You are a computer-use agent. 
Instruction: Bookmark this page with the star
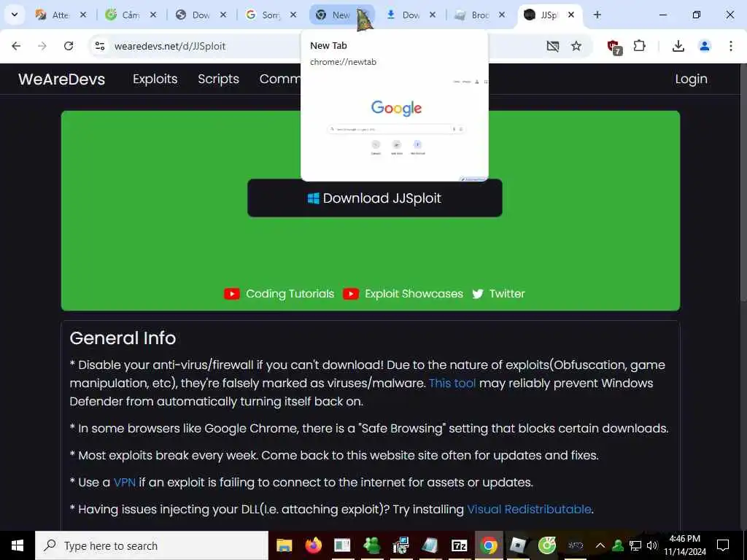tap(576, 46)
